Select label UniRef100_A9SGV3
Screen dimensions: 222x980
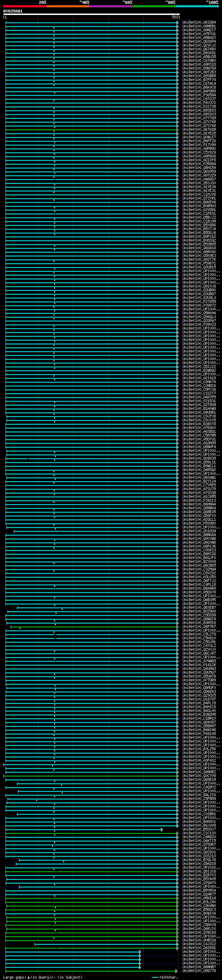pyautogui.click(x=199, y=114)
